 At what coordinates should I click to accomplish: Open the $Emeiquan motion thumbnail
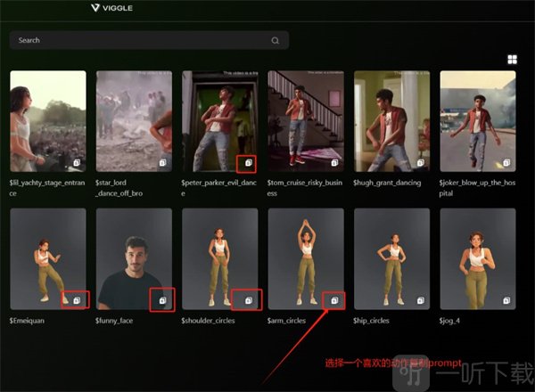click(48, 258)
